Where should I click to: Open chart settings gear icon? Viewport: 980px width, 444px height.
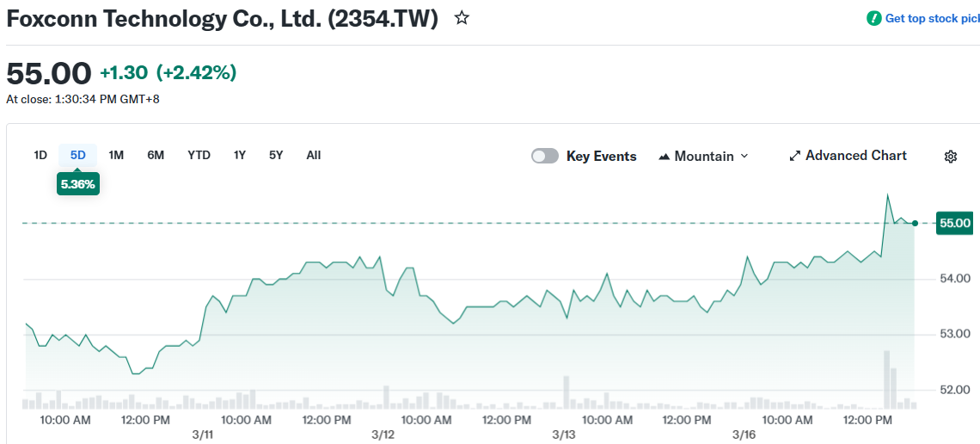tap(951, 157)
